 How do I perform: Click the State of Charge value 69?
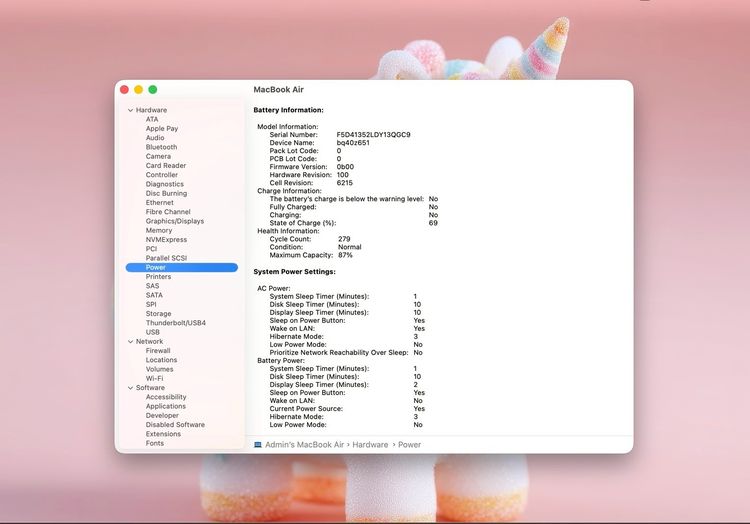point(433,223)
